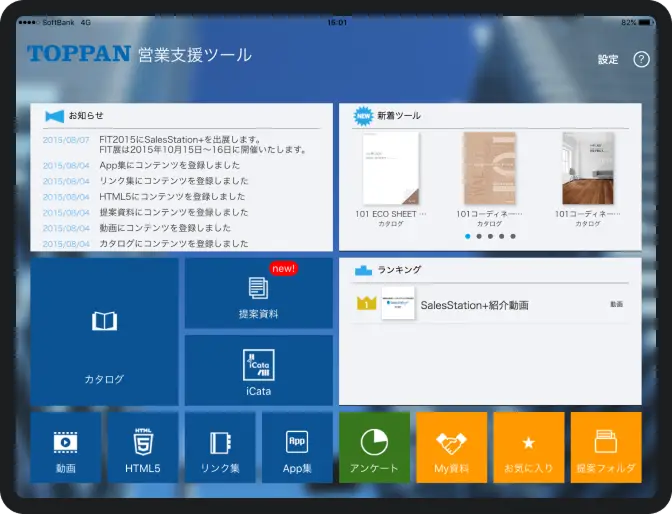Open the カタログ book tile
Viewport: 672px width, 514px height.
[x=104, y=331]
